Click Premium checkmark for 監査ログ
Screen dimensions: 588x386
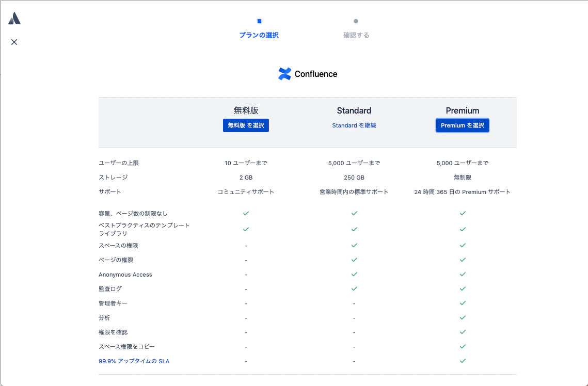463,288
